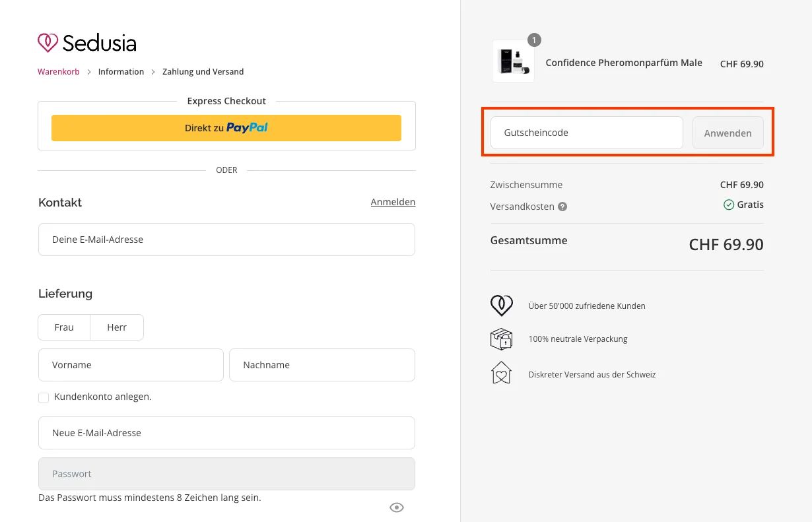The height and width of the screenshot is (522, 812).
Task: Click the Sedusia heart logo
Action: (48, 43)
